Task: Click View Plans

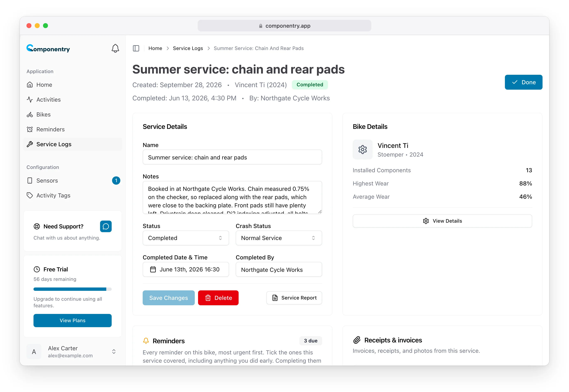Action: click(73, 320)
